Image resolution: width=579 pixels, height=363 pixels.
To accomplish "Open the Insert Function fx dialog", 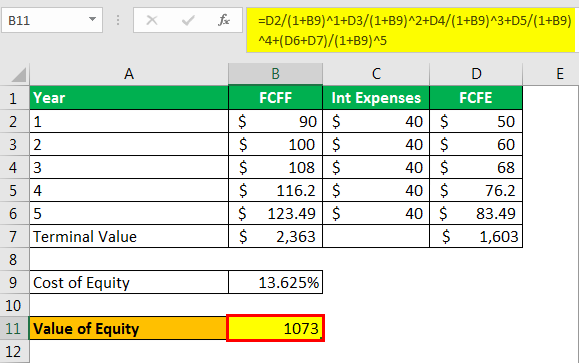I will coord(224,20).
